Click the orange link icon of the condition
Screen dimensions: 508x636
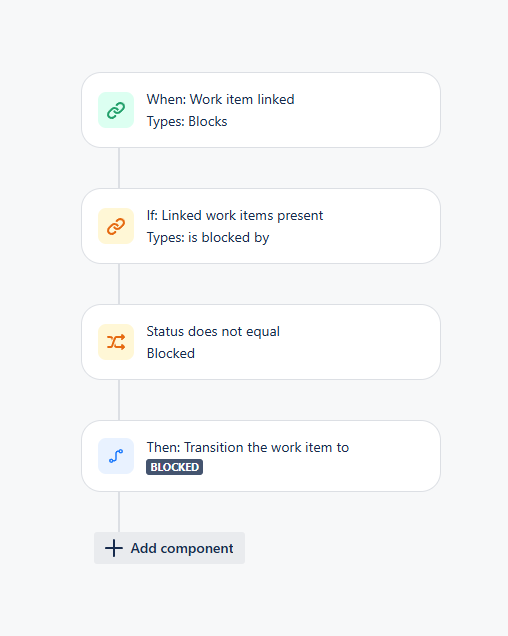pyautogui.click(x=116, y=226)
